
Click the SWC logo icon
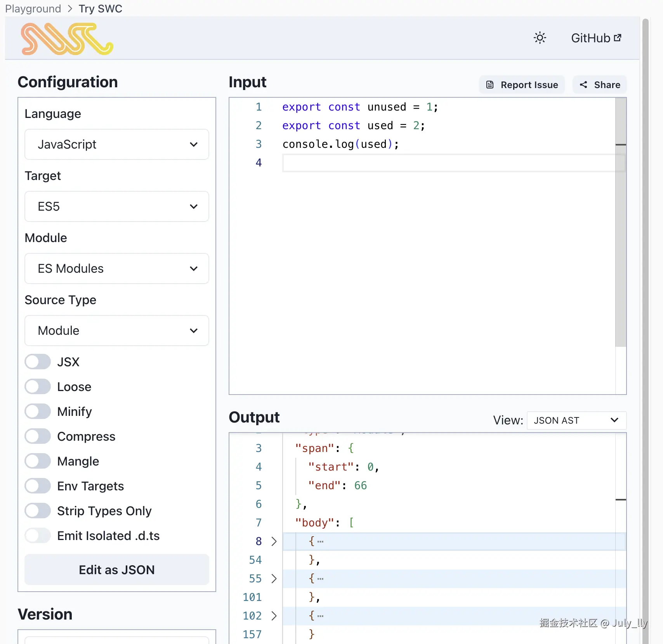67,38
